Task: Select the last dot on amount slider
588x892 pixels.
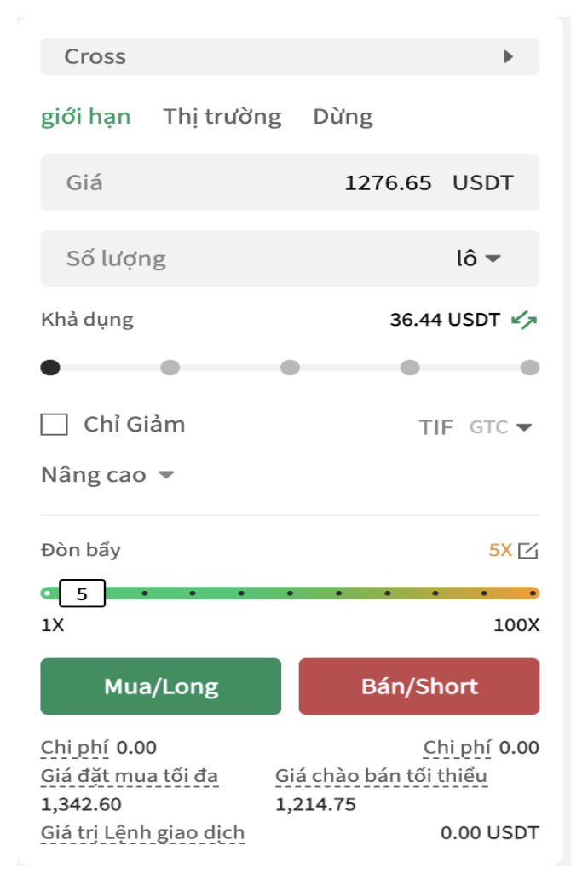Action: tap(530, 368)
